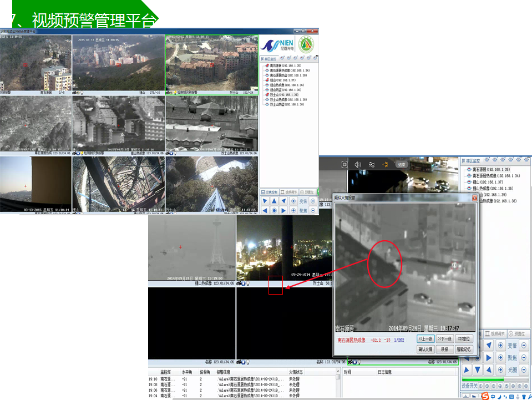This screenshot has width=532, height=400.
Task: Click the Sogou input method tray icon
Action: [x=485, y=396]
